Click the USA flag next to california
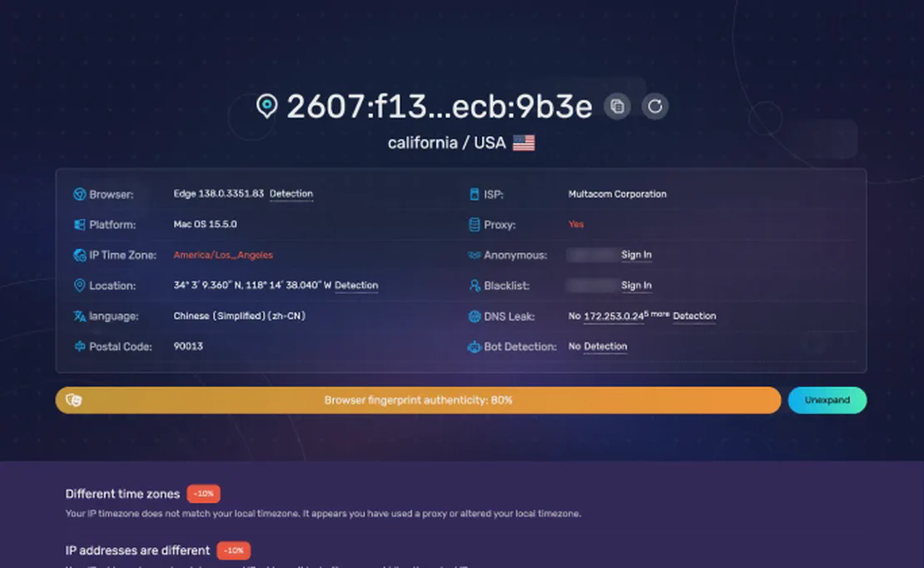Screen dimensions: 924x568 [x=524, y=143]
